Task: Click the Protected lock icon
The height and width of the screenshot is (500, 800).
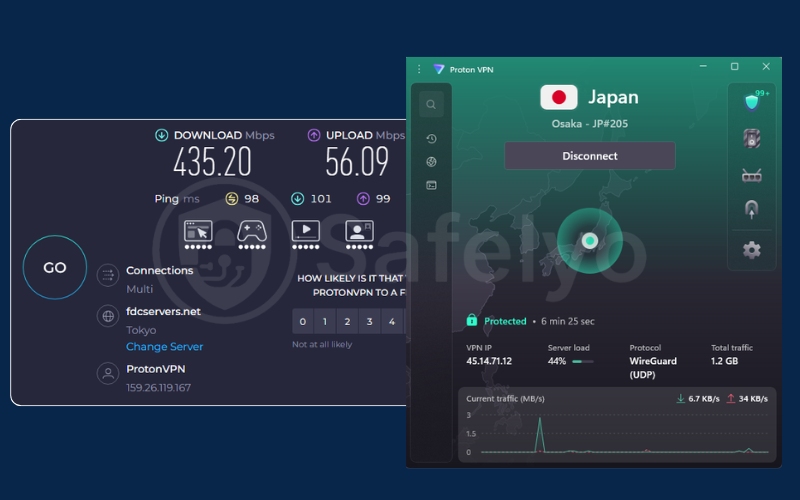Action: [471, 320]
